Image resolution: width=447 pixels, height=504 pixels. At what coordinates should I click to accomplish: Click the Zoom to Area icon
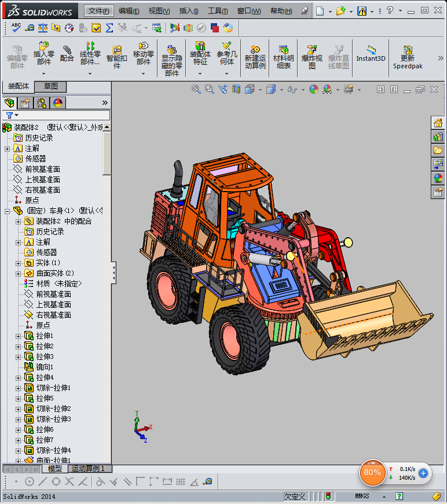(x=210, y=89)
